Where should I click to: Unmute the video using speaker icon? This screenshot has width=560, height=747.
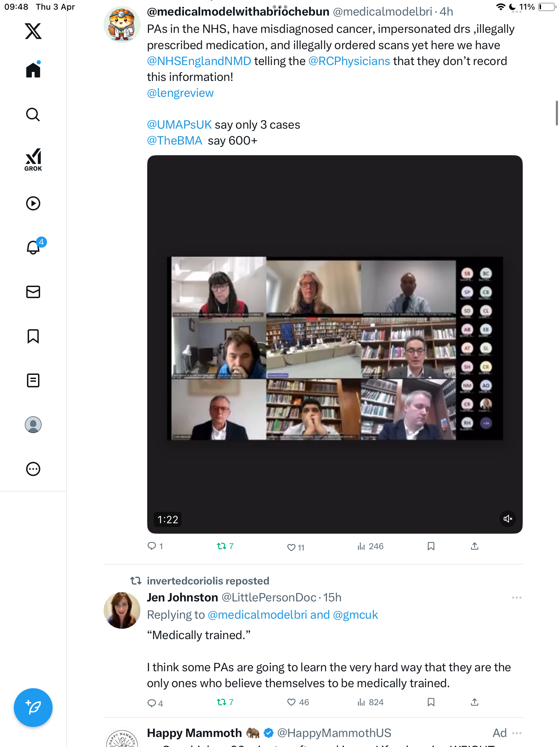(x=508, y=519)
